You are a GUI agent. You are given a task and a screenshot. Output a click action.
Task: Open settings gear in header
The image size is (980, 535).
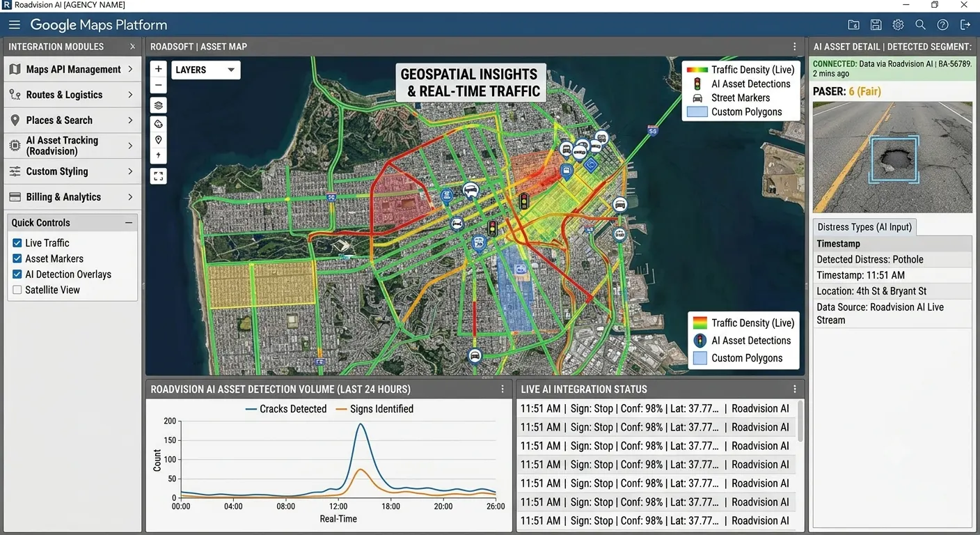[898, 25]
